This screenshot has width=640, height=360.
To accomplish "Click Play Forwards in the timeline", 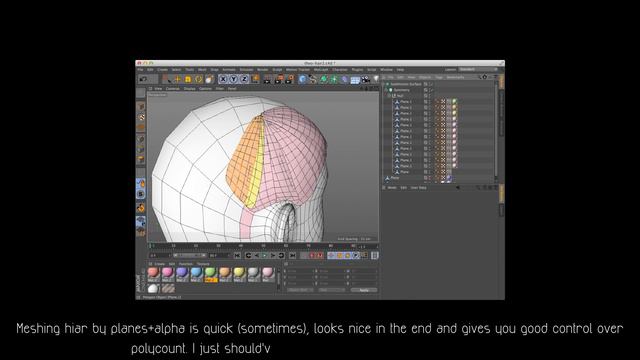I will click(265, 256).
